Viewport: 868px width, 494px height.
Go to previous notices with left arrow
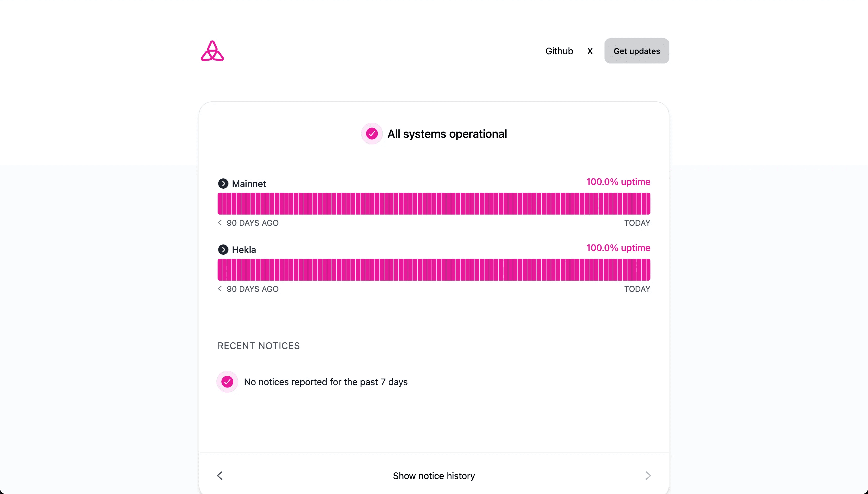point(220,476)
